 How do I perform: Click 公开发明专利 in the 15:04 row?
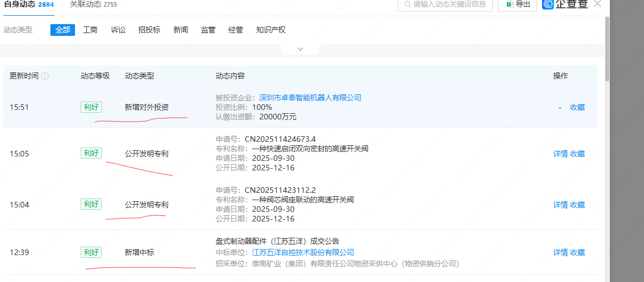click(147, 205)
